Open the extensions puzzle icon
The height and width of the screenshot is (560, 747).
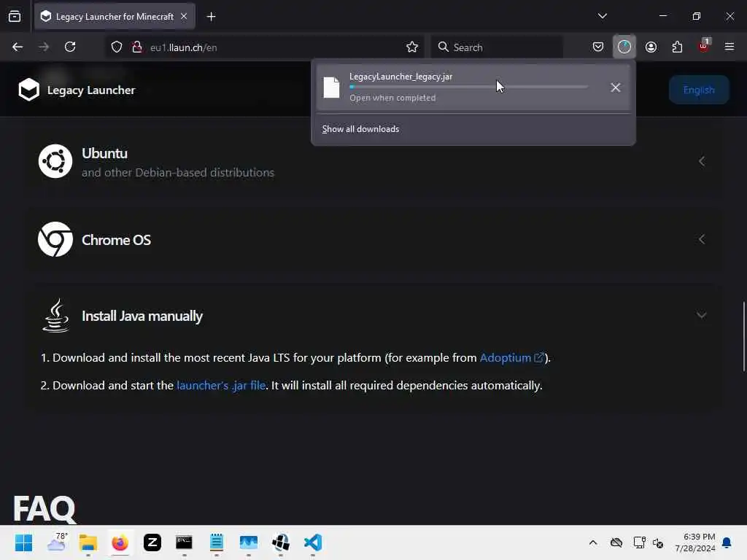pos(677,47)
